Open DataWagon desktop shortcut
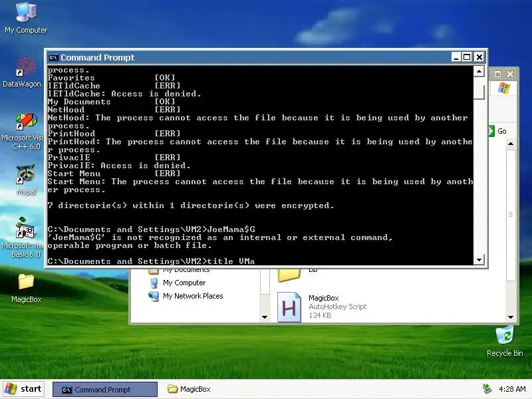Viewport: 532px width, 399px height. pos(24,72)
